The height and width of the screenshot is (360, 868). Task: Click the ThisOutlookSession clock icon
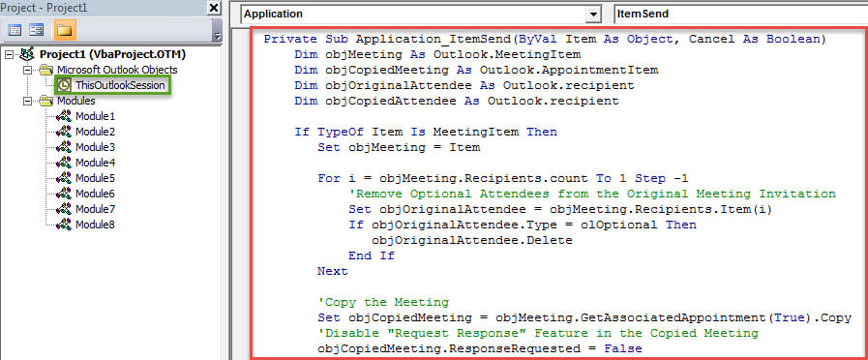(65, 85)
